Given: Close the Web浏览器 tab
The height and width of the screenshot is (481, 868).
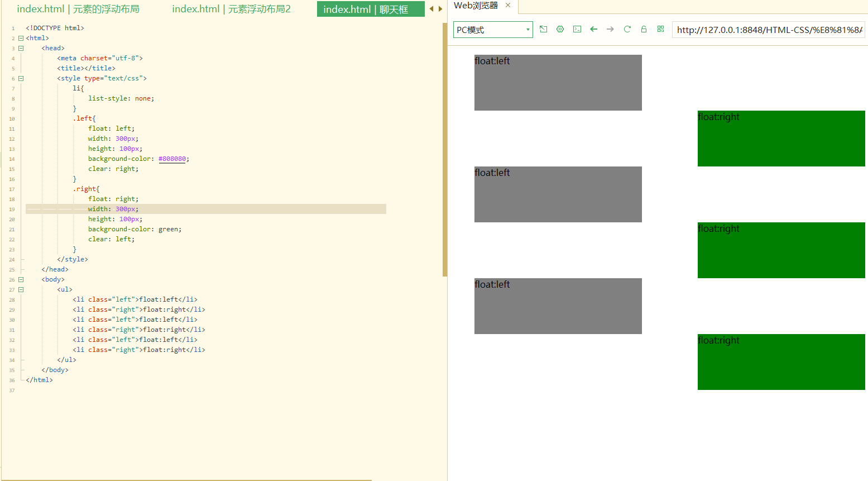Looking at the screenshot, I should pyautogui.click(x=508, y=5).
